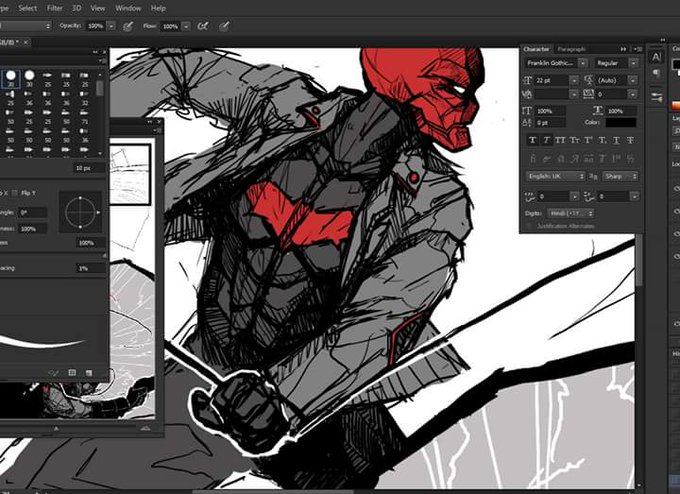Screen dimensions: 680x494
Task: Open the Select menu
Action: point(27,8)
